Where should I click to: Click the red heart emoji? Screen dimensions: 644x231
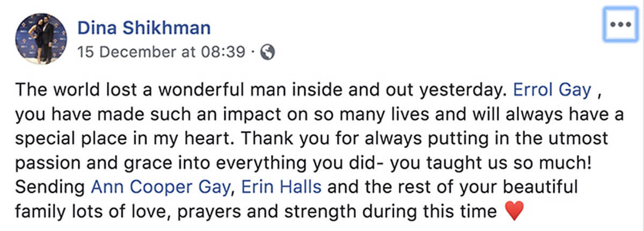(514, 212)
